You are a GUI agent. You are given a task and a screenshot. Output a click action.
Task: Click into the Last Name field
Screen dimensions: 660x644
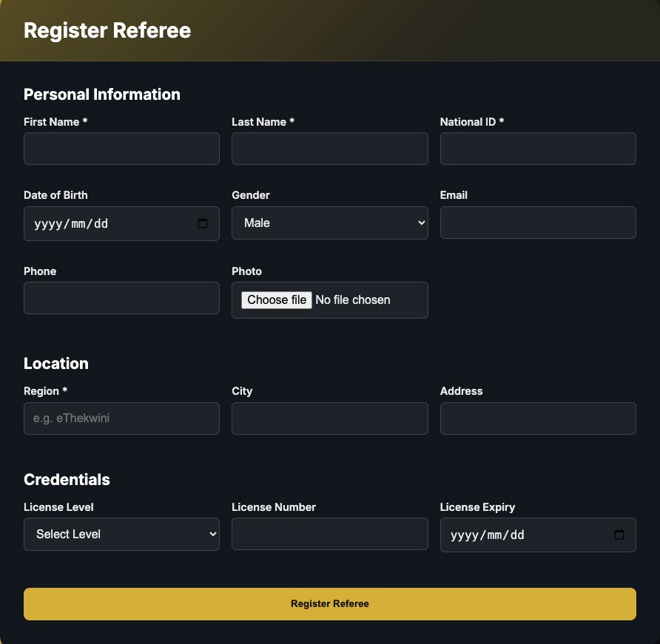pos(329,149)
